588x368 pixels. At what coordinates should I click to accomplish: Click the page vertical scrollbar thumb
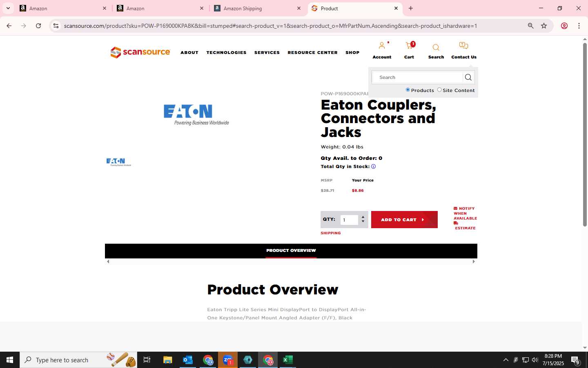coord(585,134)
